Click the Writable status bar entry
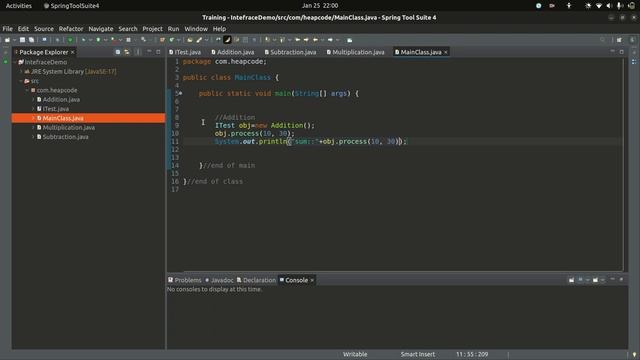Screen dimensions: 640x360 355,354
